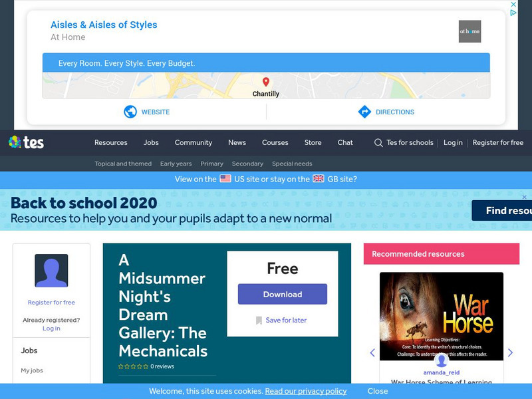Select Topical and themed subcategory
The height and width of the screenshot is (399, 532).
tap(123, 164)
